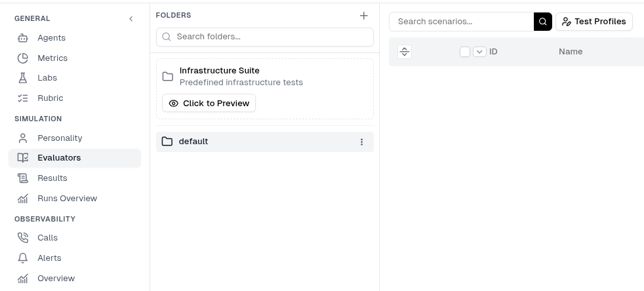Navigate to Labs

click(x=47, y=78)
